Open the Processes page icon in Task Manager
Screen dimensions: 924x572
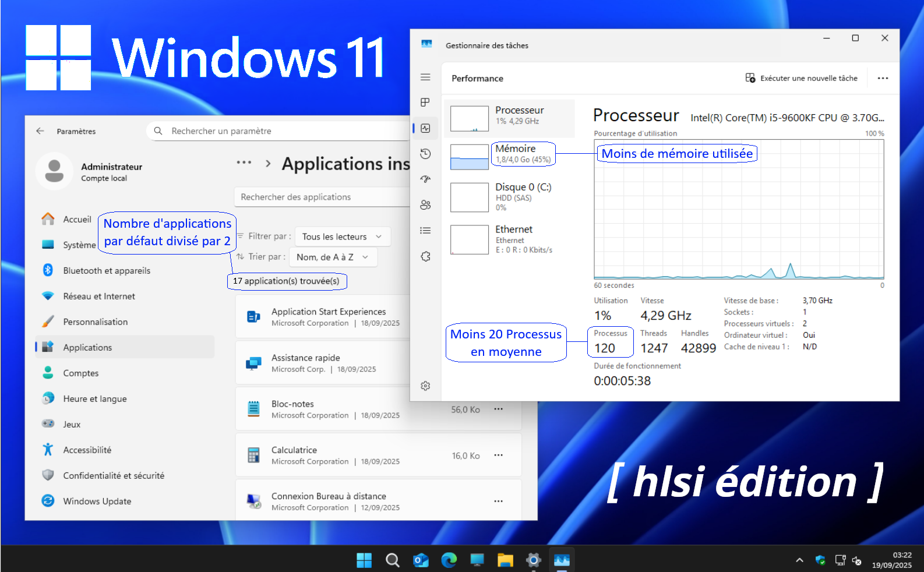coord(425,103)
